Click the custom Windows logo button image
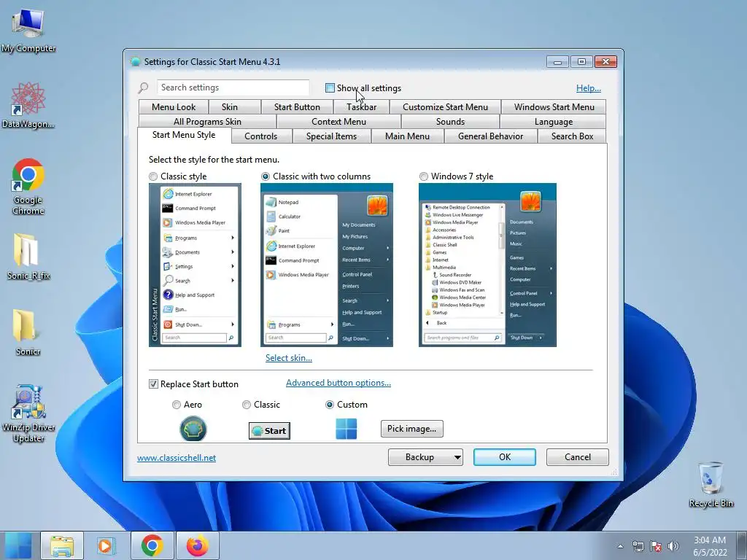The image size is (747, 560). tap(347, 429)
